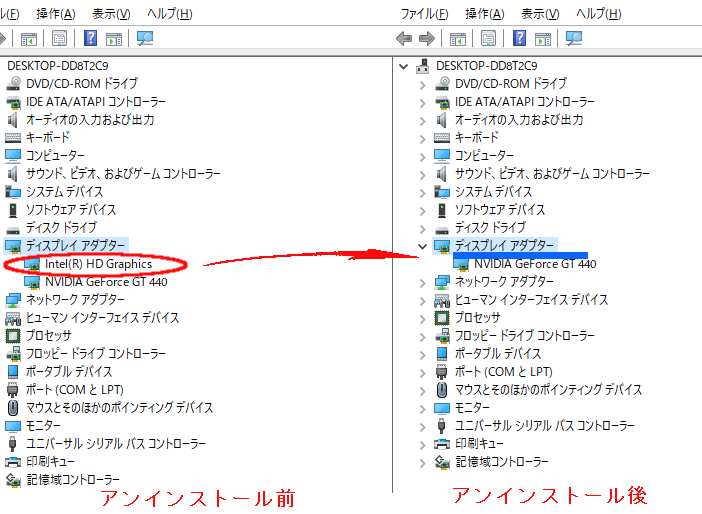This screenshot has height=514, width=702.
Task: Select Intel(R) HD Graphics in the left tree
Action: pyautogui.click(x=98, y=264)
